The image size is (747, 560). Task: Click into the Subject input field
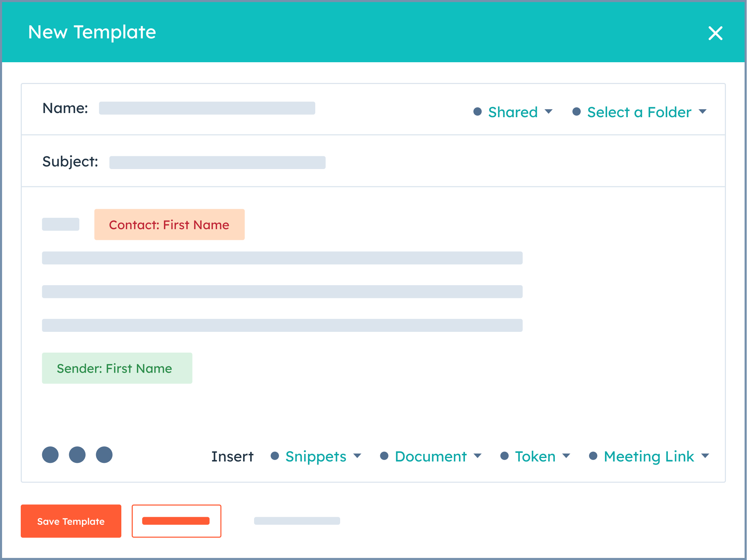click(x=217, y=162)
